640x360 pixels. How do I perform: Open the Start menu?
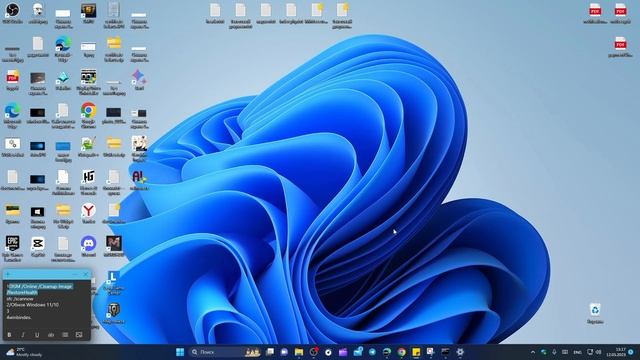180,352
